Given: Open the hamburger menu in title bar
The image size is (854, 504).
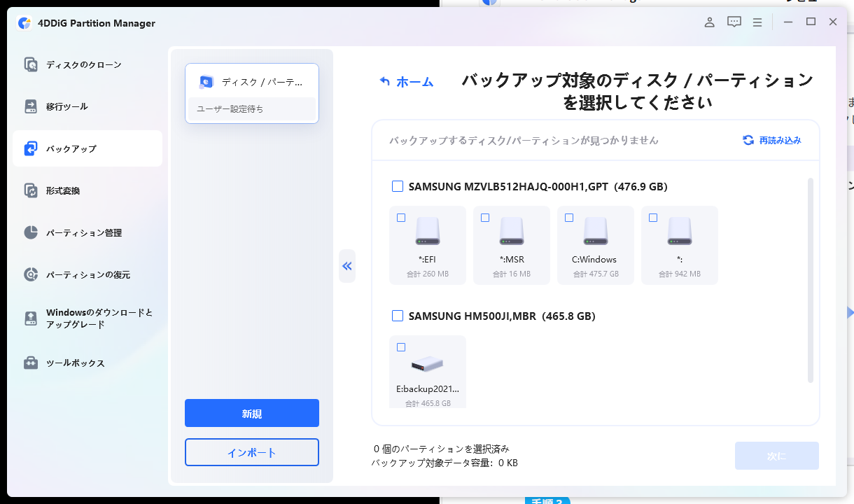Looking at the screenshot, I should point(757,22).
